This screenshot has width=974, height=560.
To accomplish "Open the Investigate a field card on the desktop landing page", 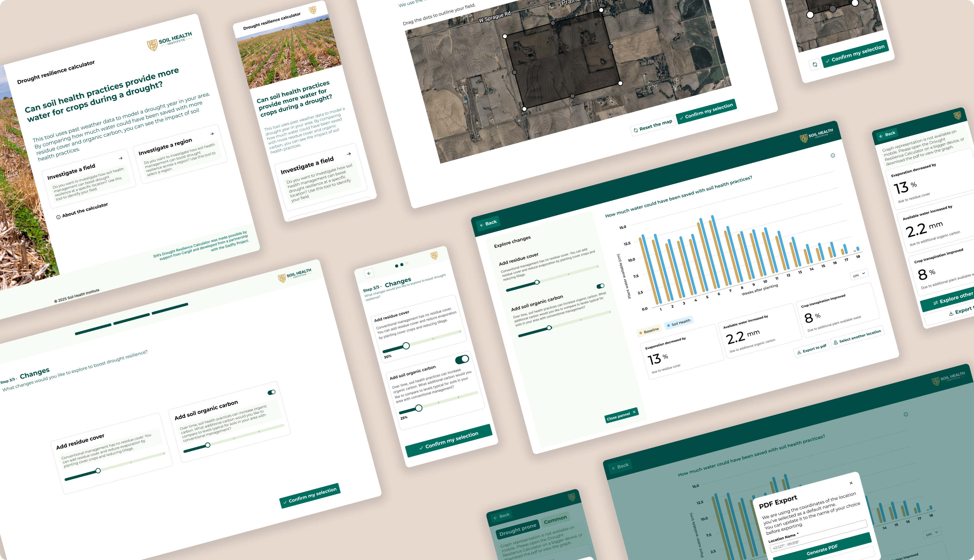I will pyautogui.click(x=89, y=178).
